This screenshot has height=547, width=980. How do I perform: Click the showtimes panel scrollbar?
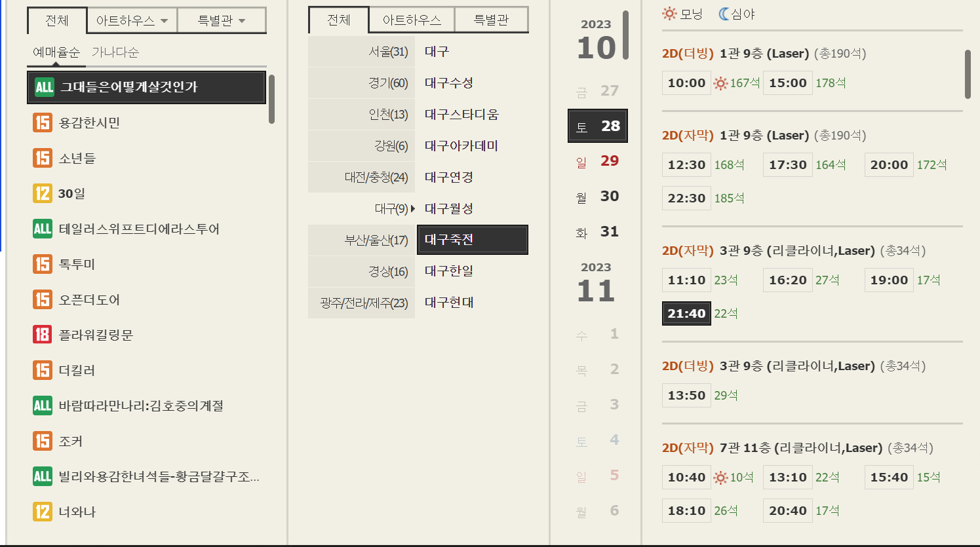click(968, 74)
